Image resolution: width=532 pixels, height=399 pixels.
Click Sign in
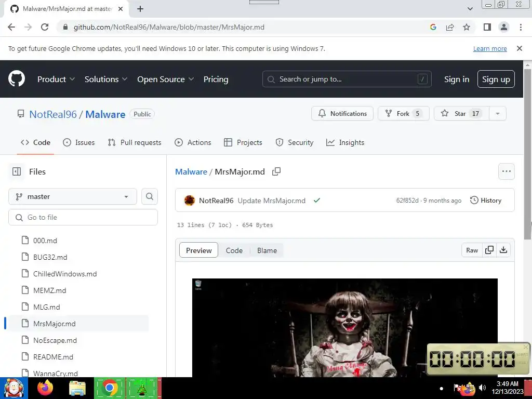[x=457, y=79]
